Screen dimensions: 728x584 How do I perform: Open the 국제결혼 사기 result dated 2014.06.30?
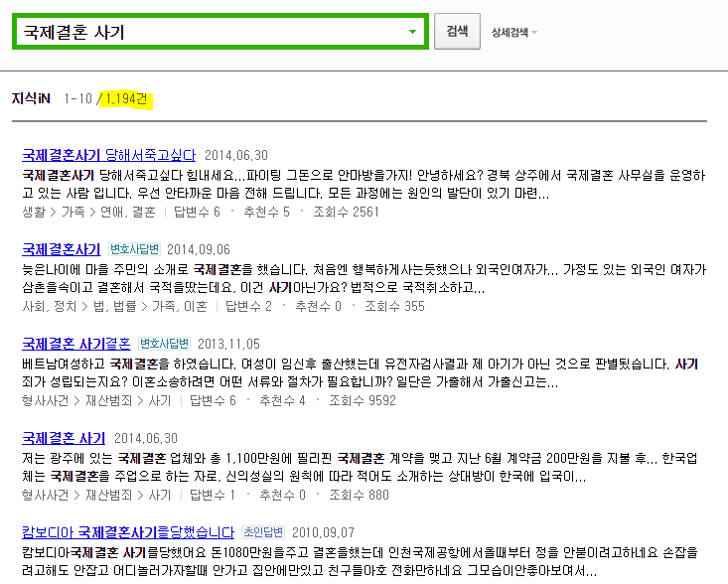click(x=64, y=438)
